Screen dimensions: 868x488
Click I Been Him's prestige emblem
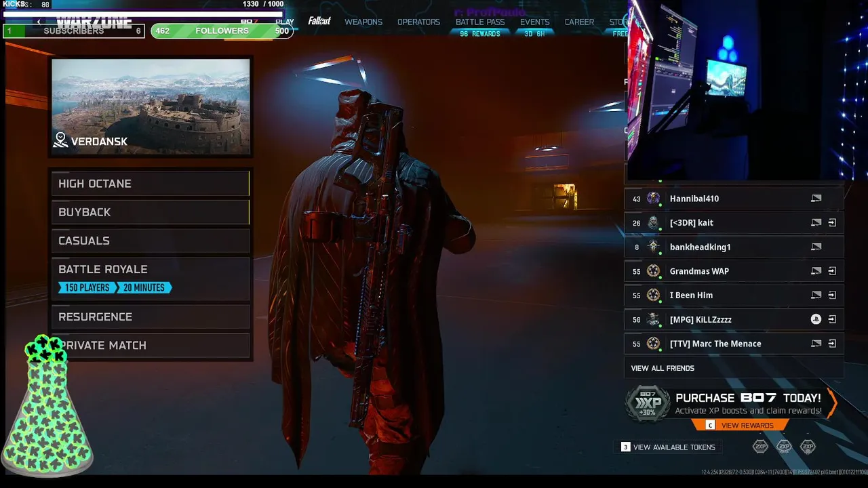[x=653, y=296]
